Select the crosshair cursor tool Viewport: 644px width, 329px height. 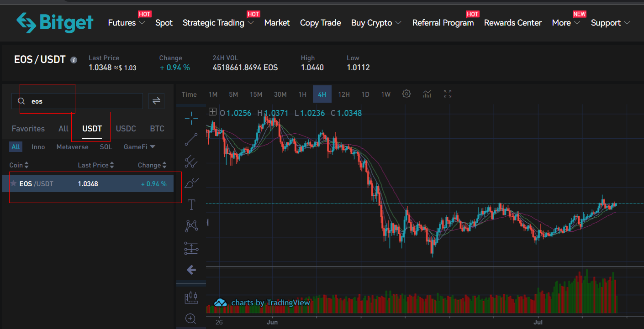coord(191,118)
